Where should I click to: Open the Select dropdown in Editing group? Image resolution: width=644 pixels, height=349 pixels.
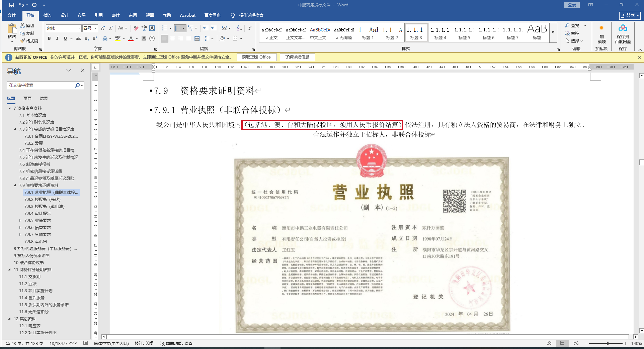(574, 41)
